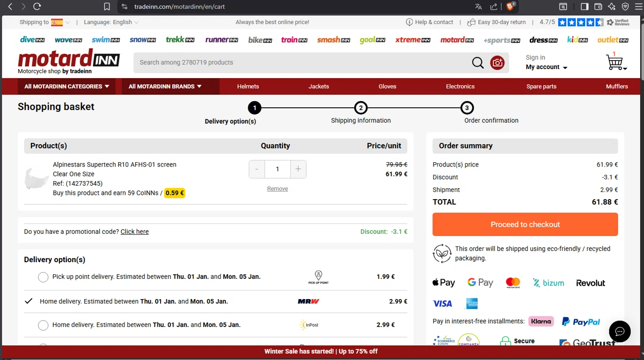Increase quantity with plus button
Screen dimensions: 644x360
coord(298,169)
